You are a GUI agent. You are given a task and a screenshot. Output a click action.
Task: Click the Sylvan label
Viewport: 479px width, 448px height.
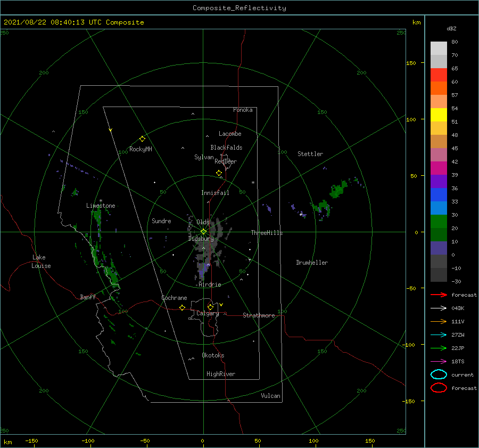coord(204,157)
